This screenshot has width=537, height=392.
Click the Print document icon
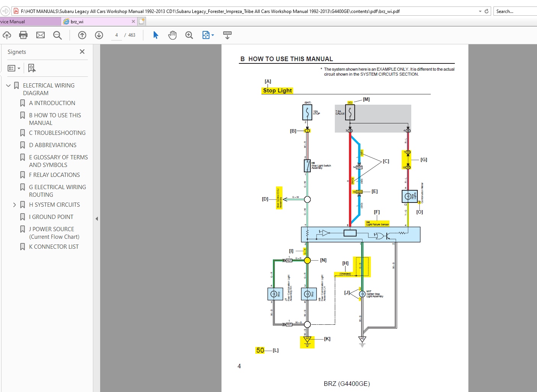coord(23,35)
